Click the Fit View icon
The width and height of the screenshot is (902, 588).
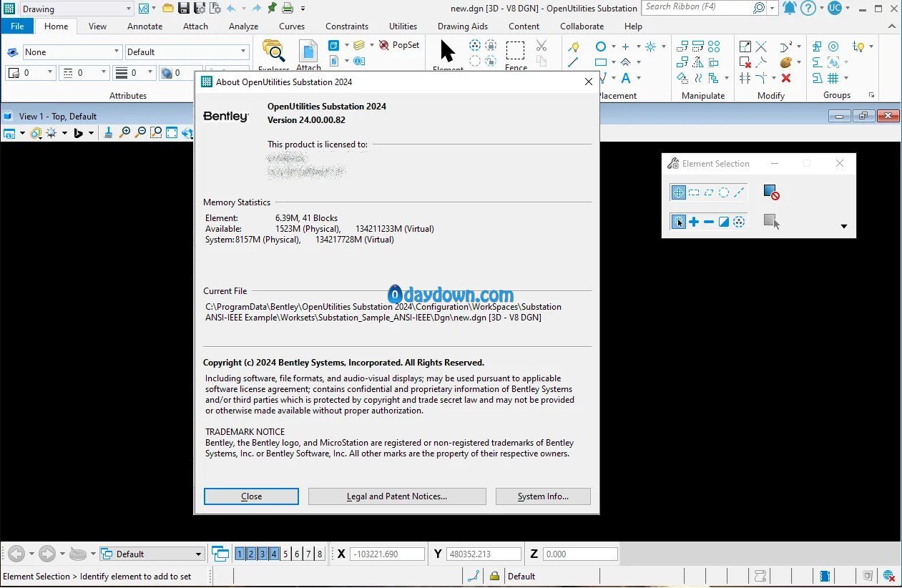(172, 132)
